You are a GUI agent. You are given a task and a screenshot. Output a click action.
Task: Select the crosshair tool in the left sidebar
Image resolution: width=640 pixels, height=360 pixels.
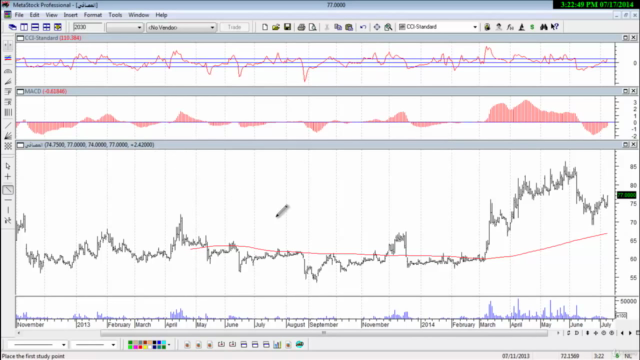8,177
